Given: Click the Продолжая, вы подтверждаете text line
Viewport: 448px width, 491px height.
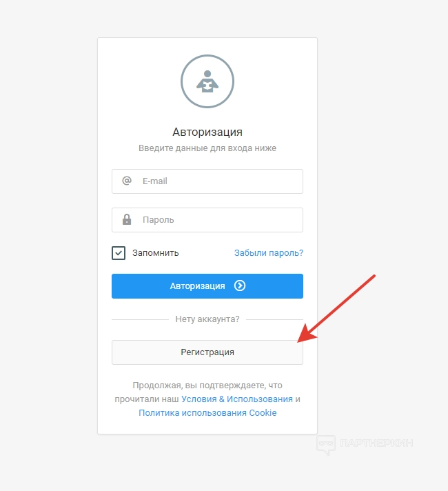Looking at the screenshot, I should tap(207, 385).
